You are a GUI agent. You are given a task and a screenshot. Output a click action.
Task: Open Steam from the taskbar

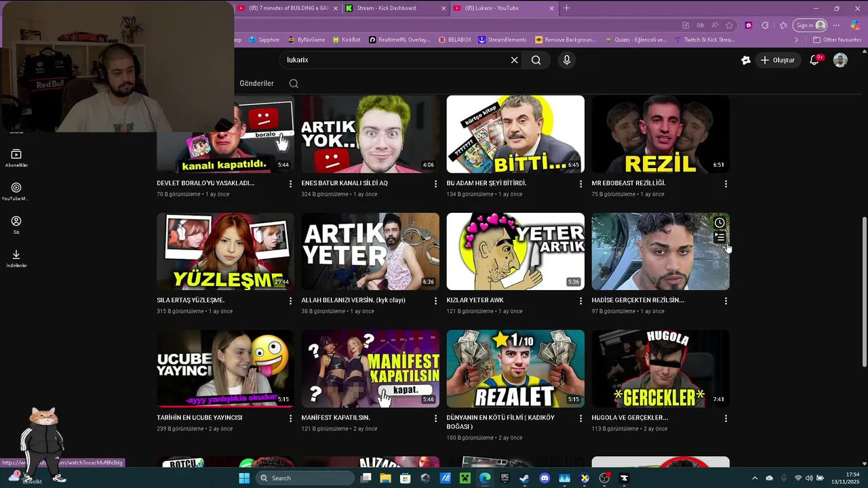click(524, 478)
